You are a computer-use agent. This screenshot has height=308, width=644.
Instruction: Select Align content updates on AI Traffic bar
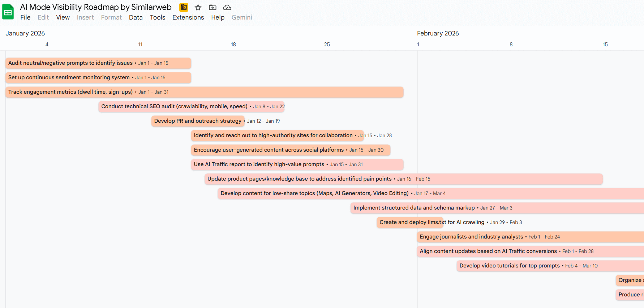(531, 251)
